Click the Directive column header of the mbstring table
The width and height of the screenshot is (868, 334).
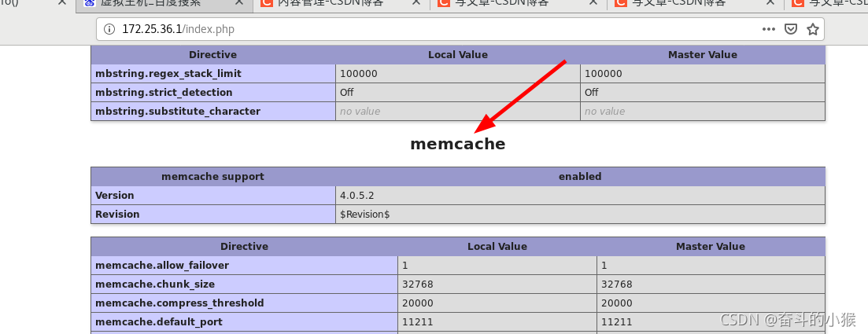tap(212, 55)
